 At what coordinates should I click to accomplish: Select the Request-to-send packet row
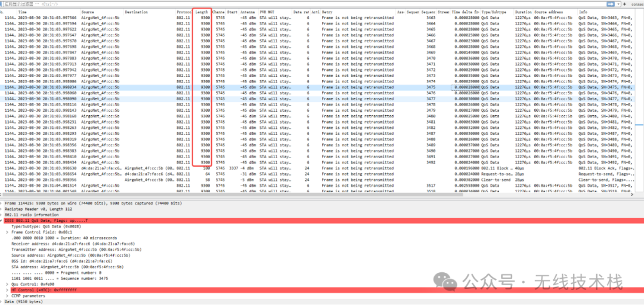317,174
